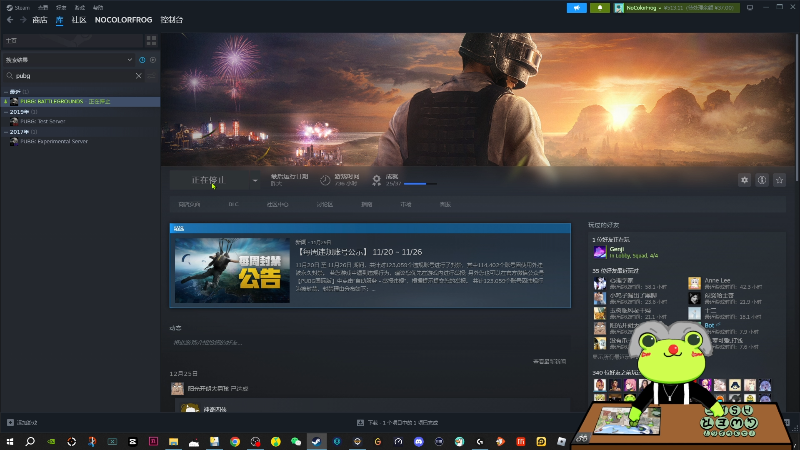Open the discussions tab (fourth tab under the play bar)
The image size is (800, 450).
tap(324, 205)
